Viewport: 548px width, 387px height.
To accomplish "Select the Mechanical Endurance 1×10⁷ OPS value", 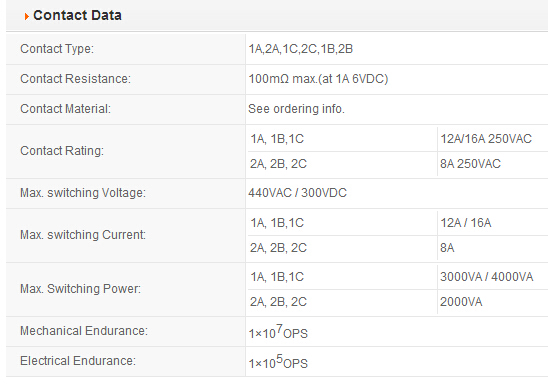I will pos(278,332).
